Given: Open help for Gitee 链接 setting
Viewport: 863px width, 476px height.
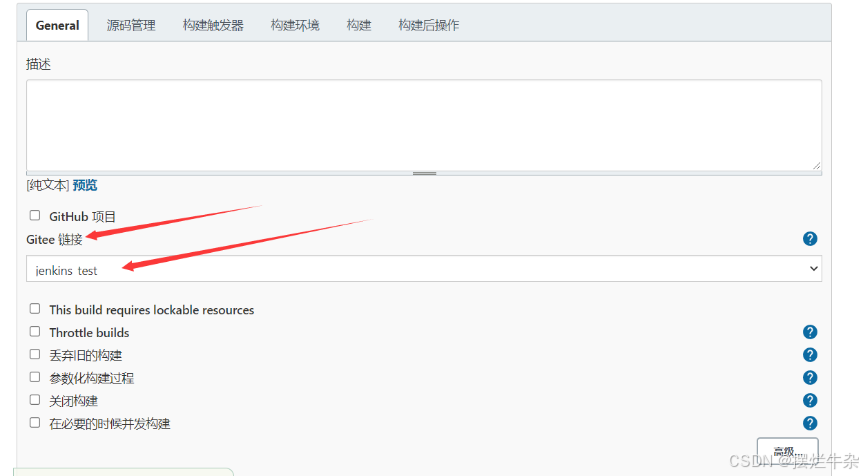Looking at the screenshot, I should tap(810, 239).
